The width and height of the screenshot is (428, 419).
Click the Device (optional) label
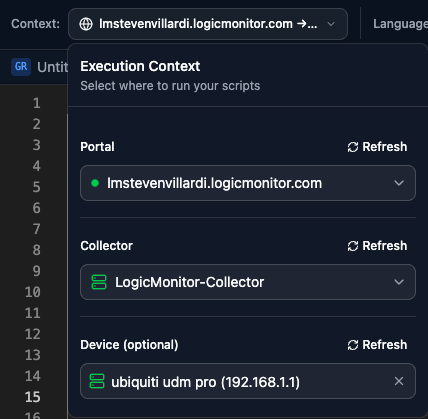tap(129, 345)
